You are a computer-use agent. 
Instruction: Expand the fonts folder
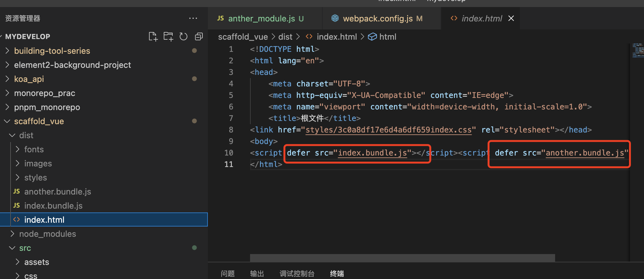coord(104,149)
